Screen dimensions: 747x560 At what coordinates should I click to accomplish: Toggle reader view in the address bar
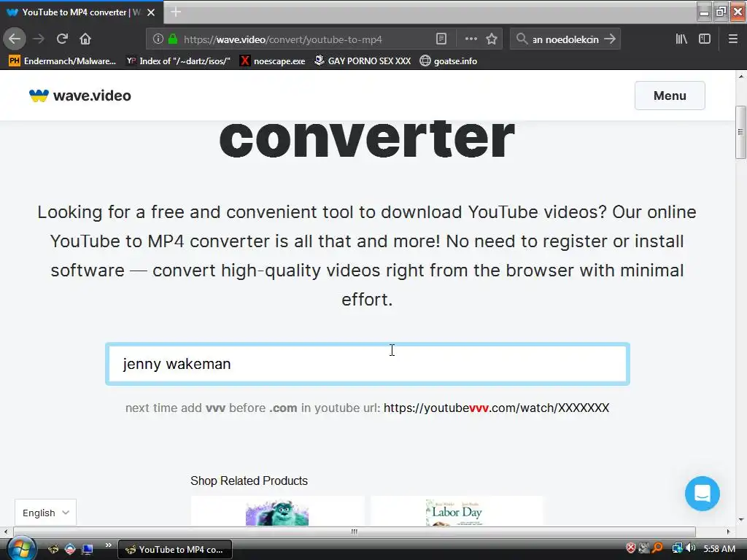(441, 39)
